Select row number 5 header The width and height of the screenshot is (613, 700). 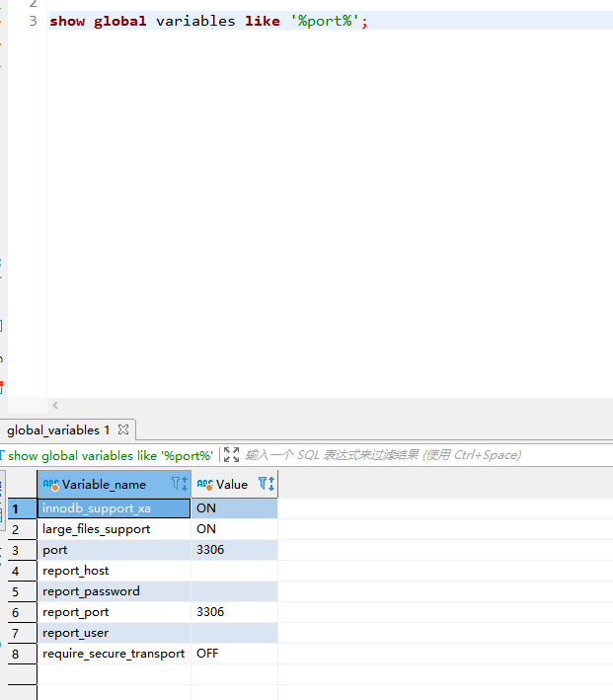click(x=23, y=591)
